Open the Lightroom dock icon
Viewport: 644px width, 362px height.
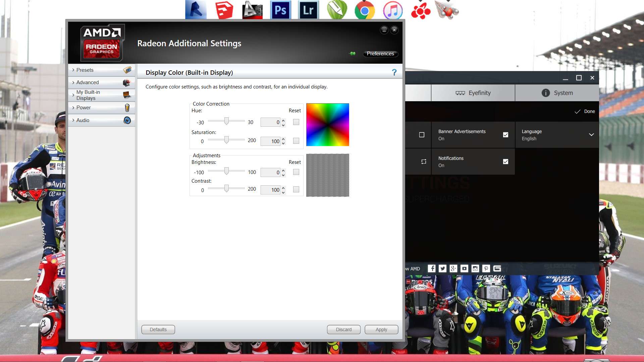308,10
